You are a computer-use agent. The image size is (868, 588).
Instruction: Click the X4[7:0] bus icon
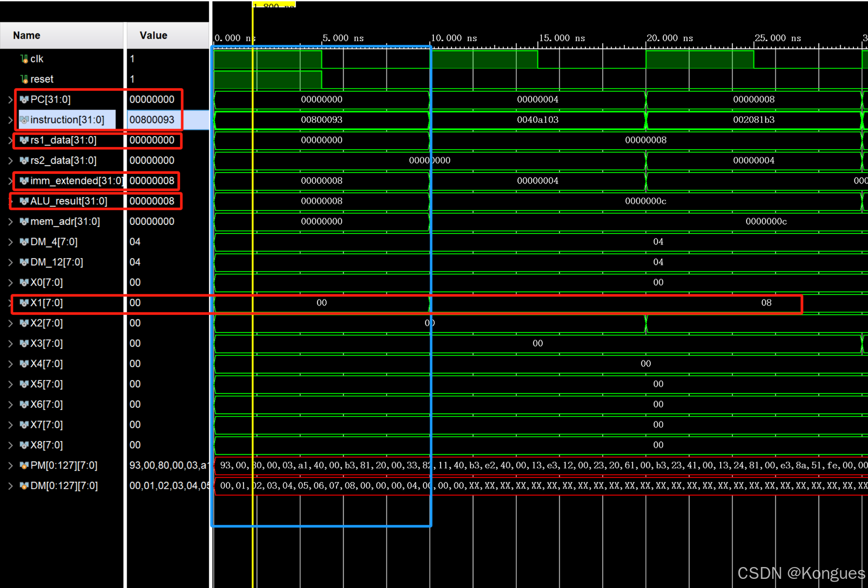[24, 364]
